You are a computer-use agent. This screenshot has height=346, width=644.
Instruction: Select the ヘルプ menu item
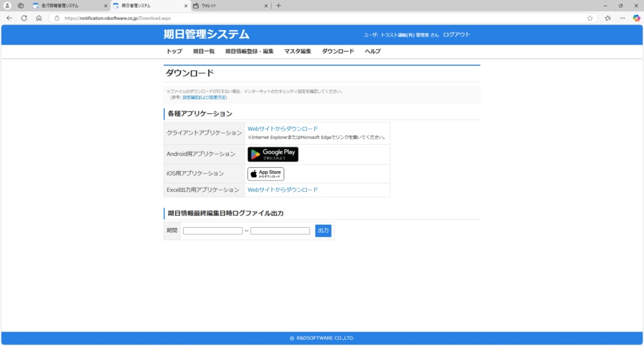[x=372, y=52]
